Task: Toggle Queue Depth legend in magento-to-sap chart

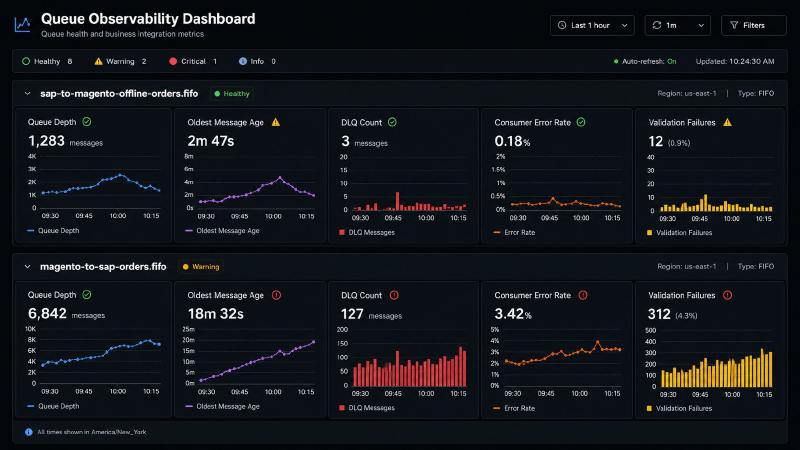Action: [x=53, y=406]
